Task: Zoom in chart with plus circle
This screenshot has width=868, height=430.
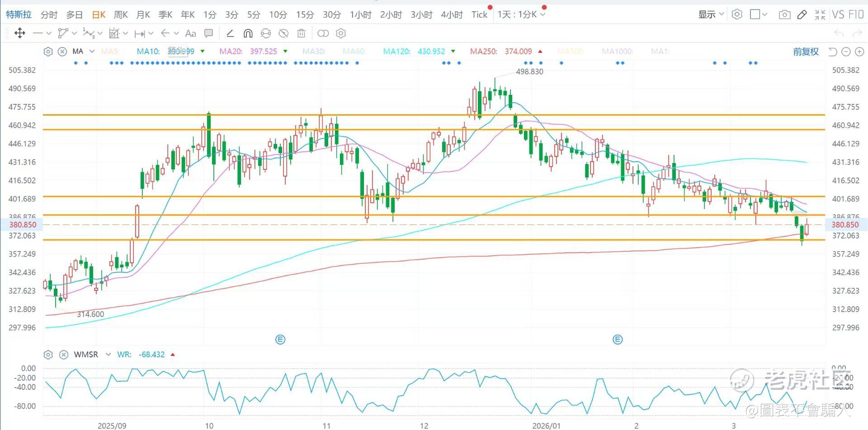Action: tap(859, 51)
